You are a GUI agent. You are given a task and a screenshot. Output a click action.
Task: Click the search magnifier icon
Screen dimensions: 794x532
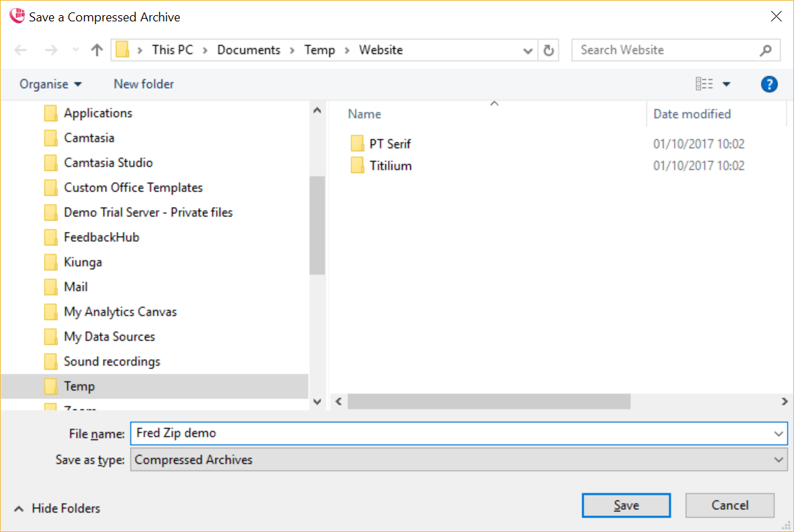766,50
